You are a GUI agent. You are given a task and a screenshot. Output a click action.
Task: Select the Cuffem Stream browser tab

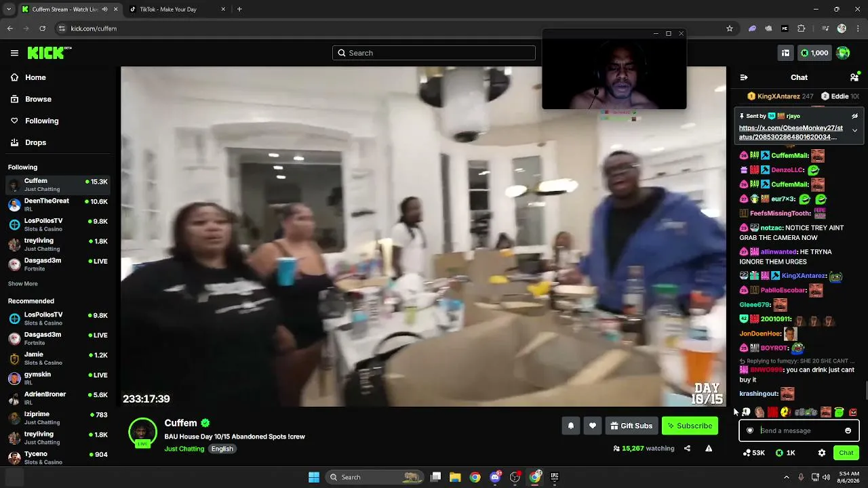click(x=69, y=9)
